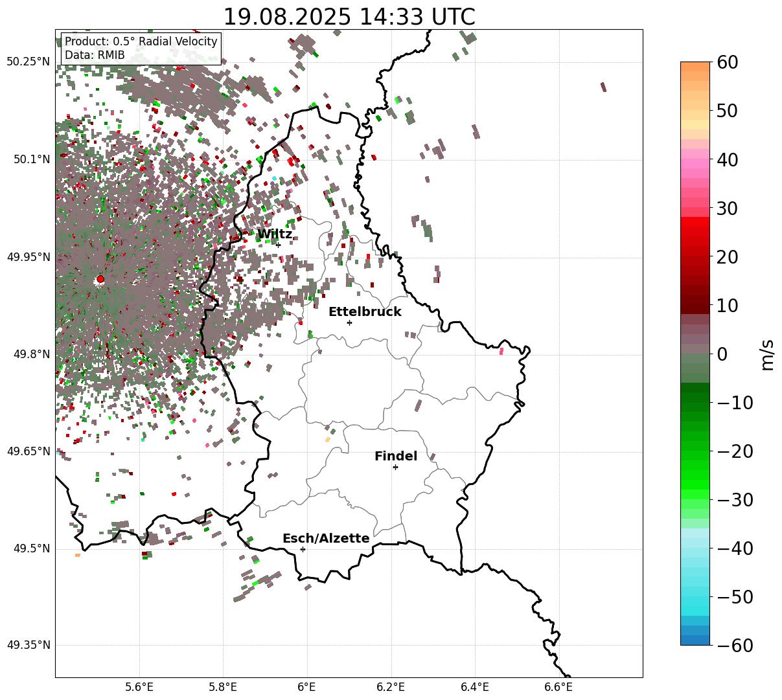Click the colorbar value 10
Screen dimensions: 782x700
point(729,305)
